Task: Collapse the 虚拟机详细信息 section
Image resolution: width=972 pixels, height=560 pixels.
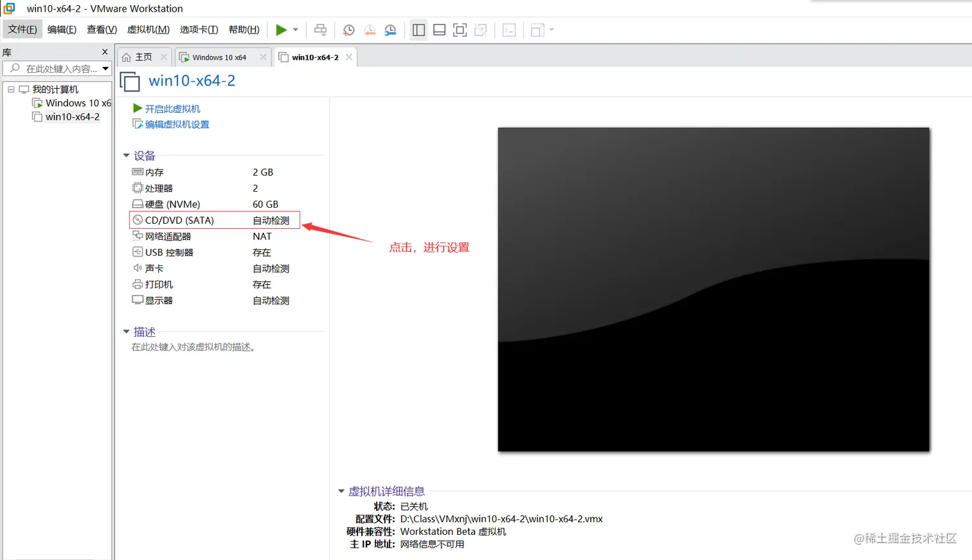Action: (x=341, y=491)
